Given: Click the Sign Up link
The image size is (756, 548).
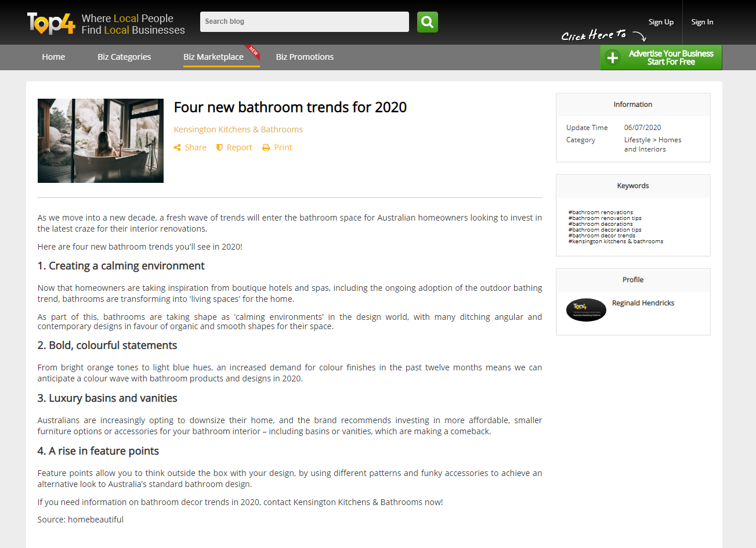Looking at the screenshot, I should (x=661, y=22).
